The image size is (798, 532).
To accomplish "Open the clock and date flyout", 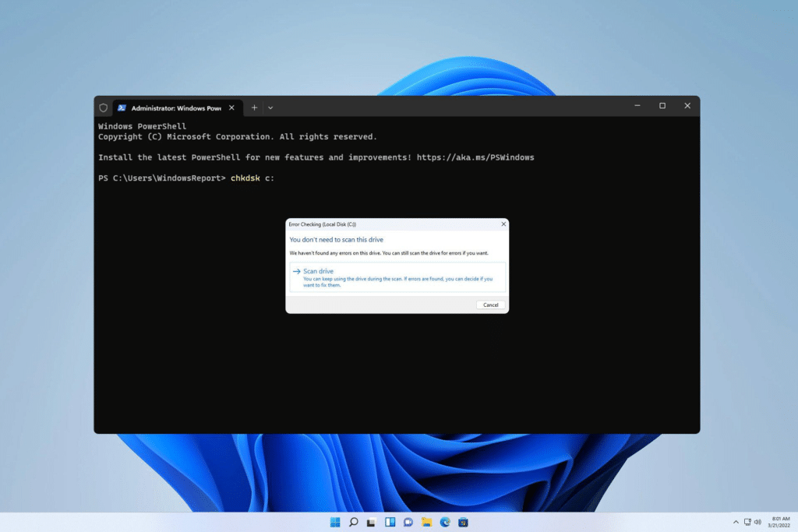I will (779, 523).
